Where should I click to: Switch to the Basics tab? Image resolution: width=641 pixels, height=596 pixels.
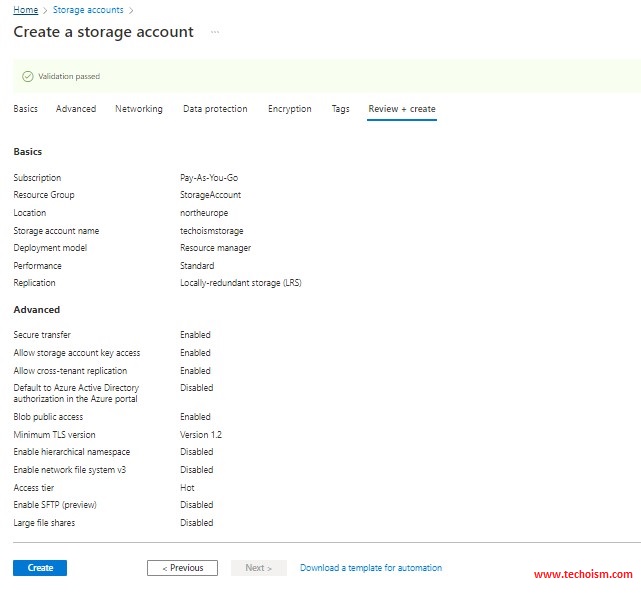coord(25,109)
